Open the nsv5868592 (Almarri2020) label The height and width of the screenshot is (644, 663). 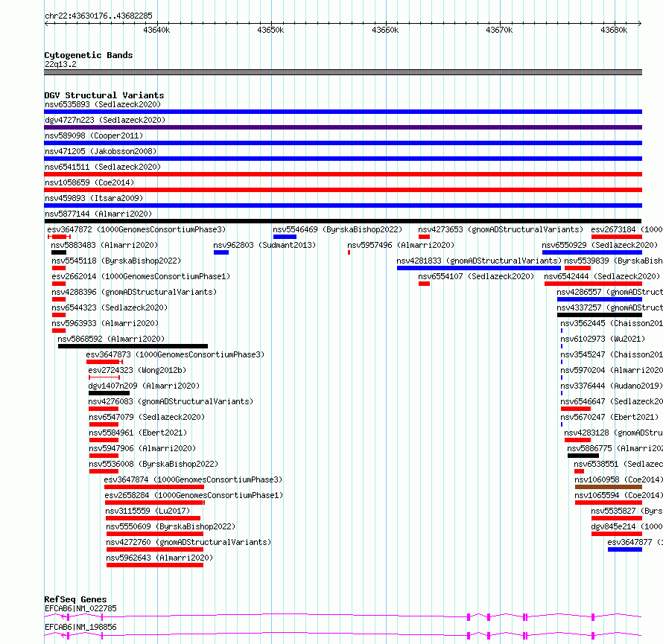point(111,339)
